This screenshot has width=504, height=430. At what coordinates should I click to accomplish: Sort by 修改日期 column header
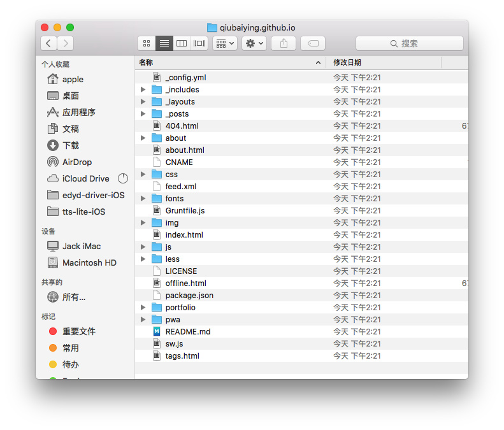[384, 62]
